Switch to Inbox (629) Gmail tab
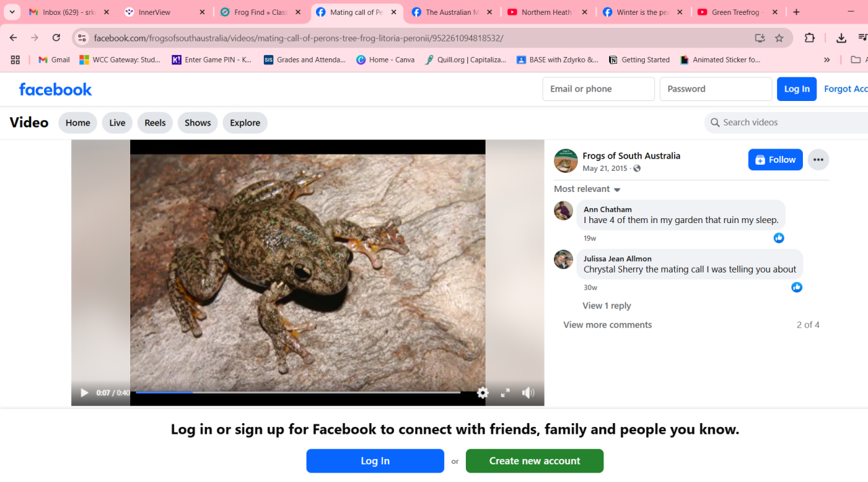This screenshot has height=482, width=868. (69, 12)
